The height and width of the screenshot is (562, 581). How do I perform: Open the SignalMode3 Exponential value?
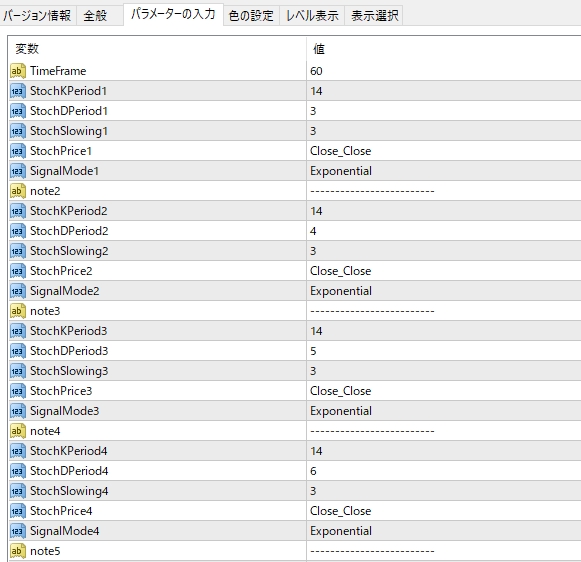click(x=341, y=411)
